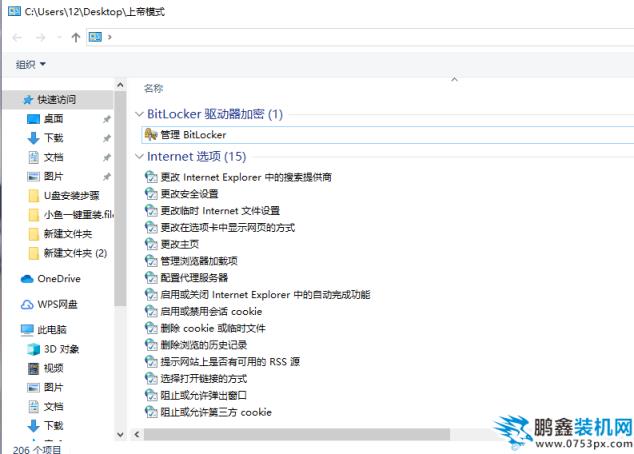634x454 pixels.
Task: Select 快速访问 in navigation pane
Action: (x=56, y=99)
